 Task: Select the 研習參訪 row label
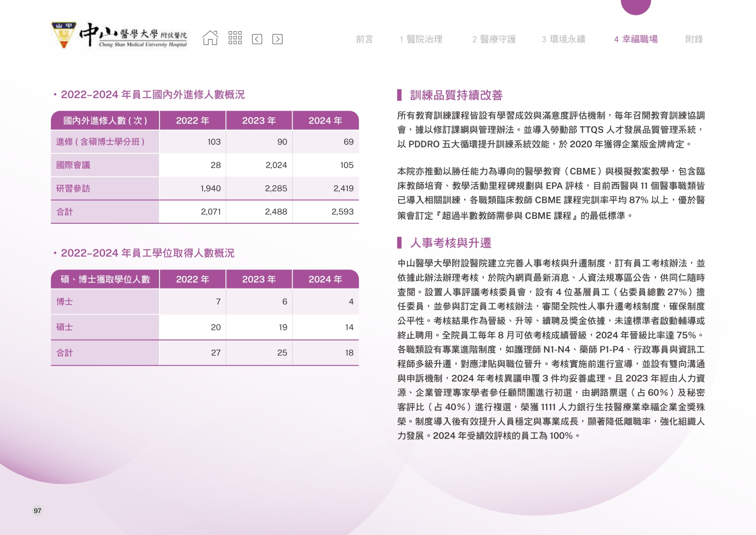73,189
